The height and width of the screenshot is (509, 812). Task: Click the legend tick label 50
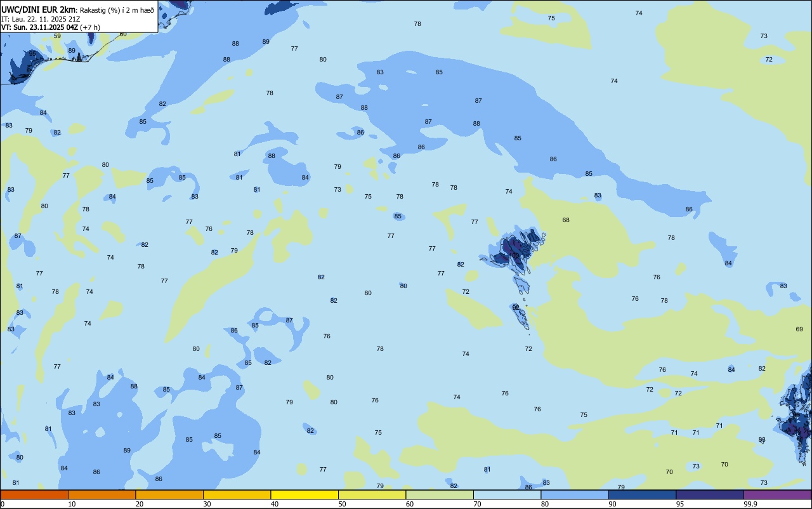click(x=342, y=504)
